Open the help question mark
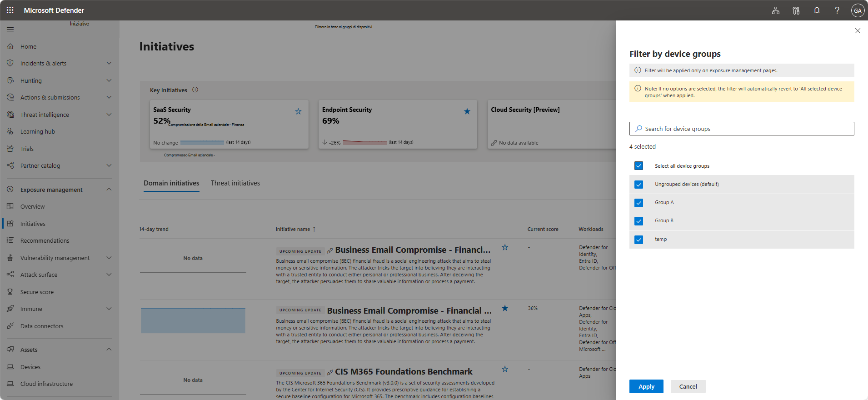This screenshot has width=868, height=400. click(837, 10)
